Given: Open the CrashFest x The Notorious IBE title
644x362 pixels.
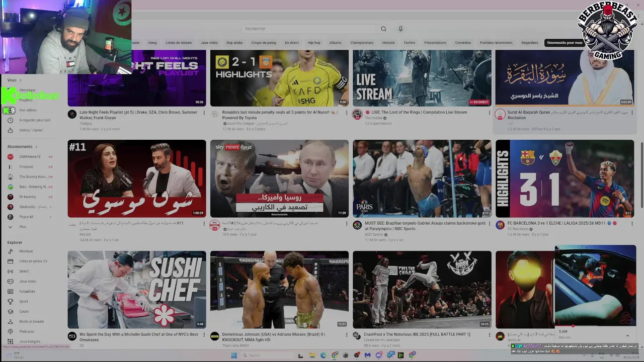Looking at the screenshot, I should pyautogui.click(x=417, y=334).
